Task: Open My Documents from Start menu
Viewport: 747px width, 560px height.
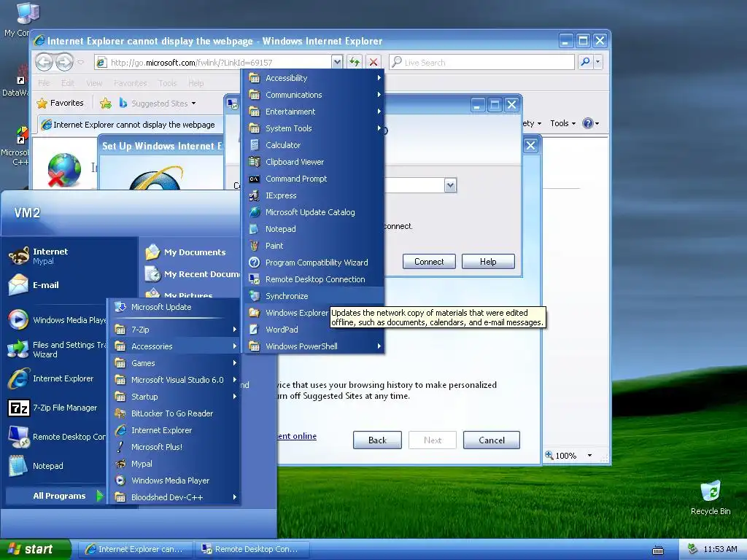Action: pyautogui.click(x=190, y=252)
